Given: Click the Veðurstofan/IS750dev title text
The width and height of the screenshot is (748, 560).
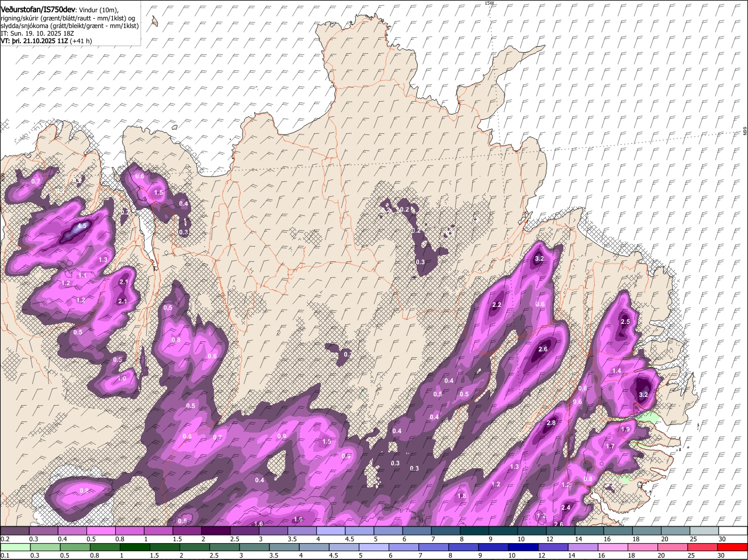Looking at the screenshot, I should coord(38,9).
